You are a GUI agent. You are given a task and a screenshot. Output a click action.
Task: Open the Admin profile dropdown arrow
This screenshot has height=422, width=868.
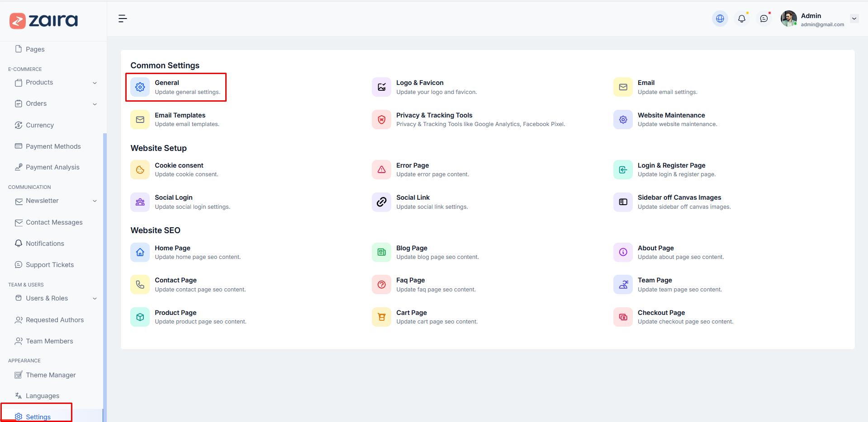coord(854,19)
